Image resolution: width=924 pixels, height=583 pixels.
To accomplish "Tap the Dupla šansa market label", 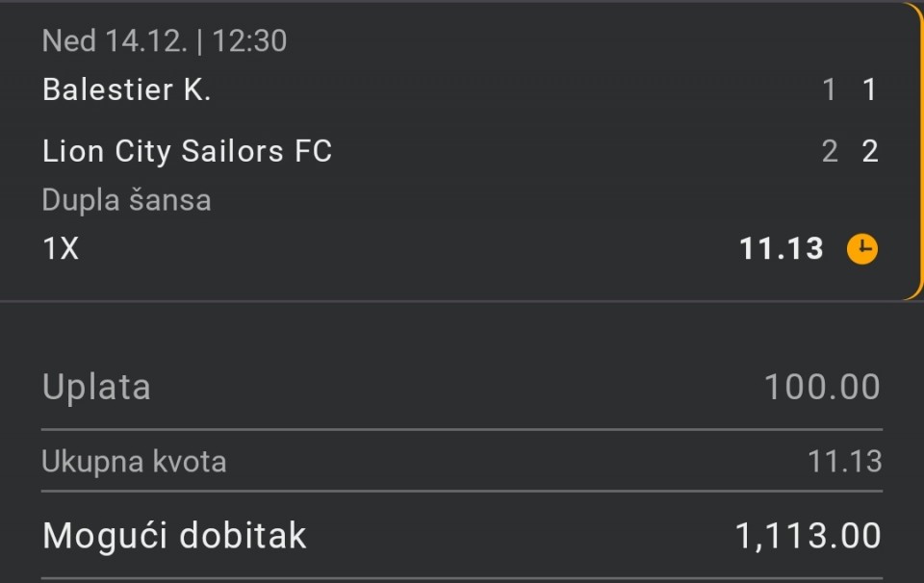I will [x=126, y=200].
